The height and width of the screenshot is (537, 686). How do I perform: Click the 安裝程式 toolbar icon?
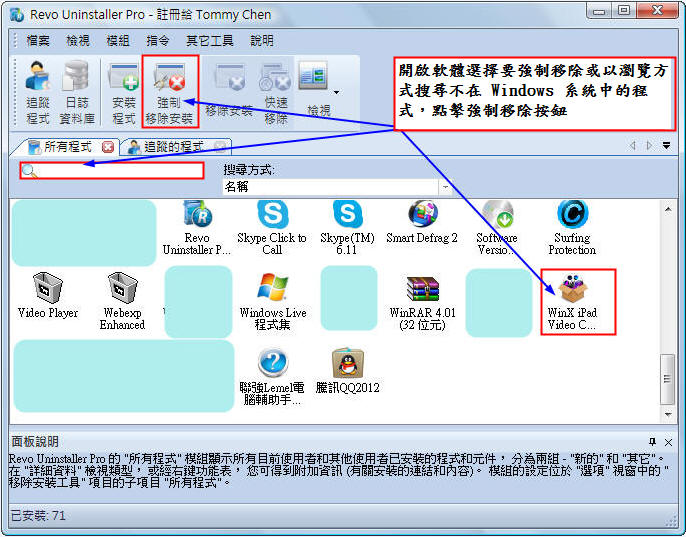(124, 91)
